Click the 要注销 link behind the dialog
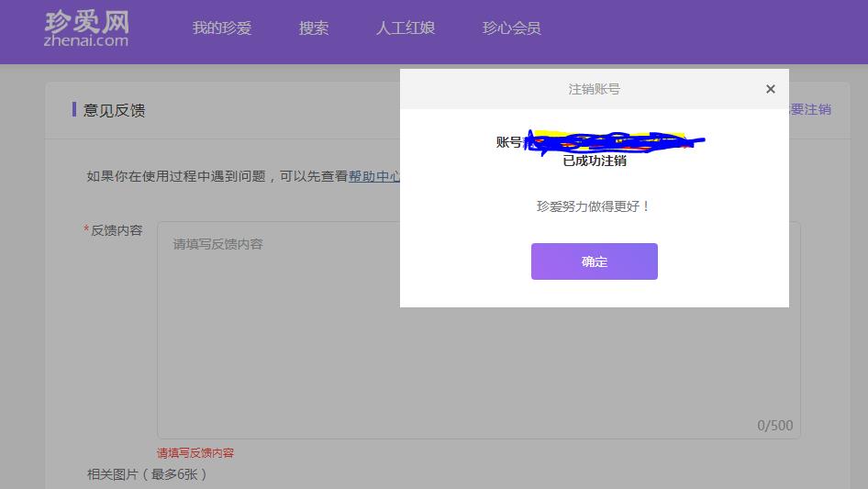868x489 pixels. click(x=810, y=110)
